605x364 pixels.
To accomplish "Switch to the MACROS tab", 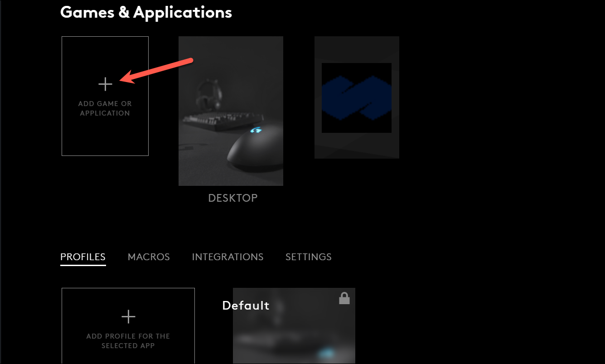I will 149,257.
